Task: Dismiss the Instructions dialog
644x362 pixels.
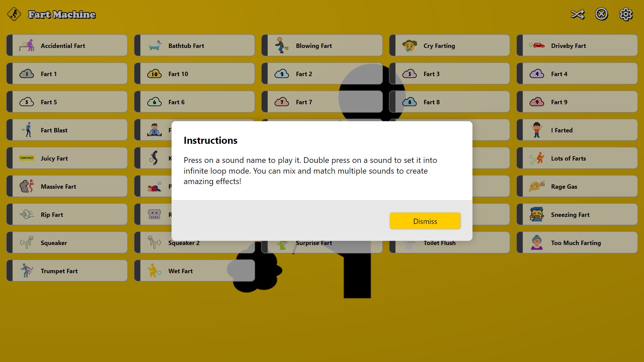Action: pyautogui.click(x=425, y=221)
